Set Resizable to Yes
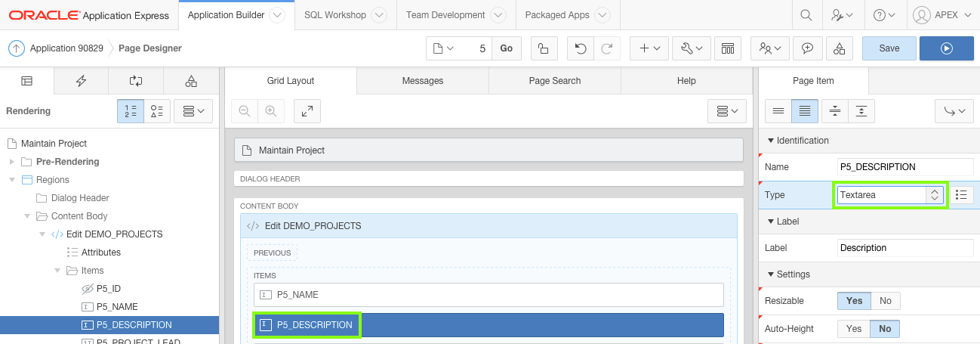The width and height of the screenshot is (980, 344). (x=854, y=301)
